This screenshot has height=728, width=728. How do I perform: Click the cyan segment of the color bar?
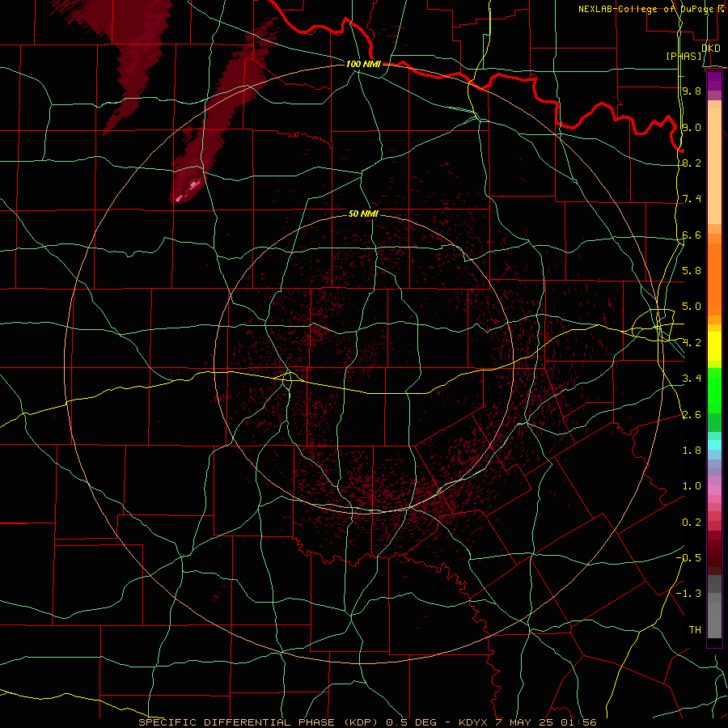coord(714,445)
